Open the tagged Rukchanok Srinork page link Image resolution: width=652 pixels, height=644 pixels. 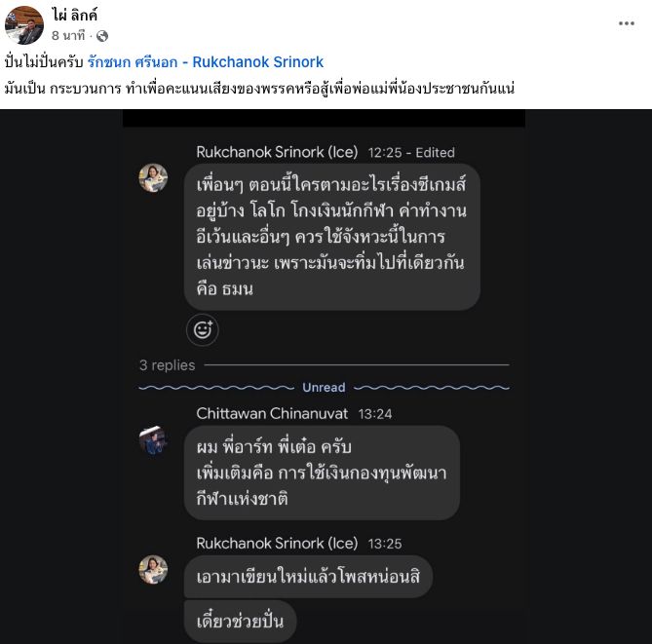point(206,62)
